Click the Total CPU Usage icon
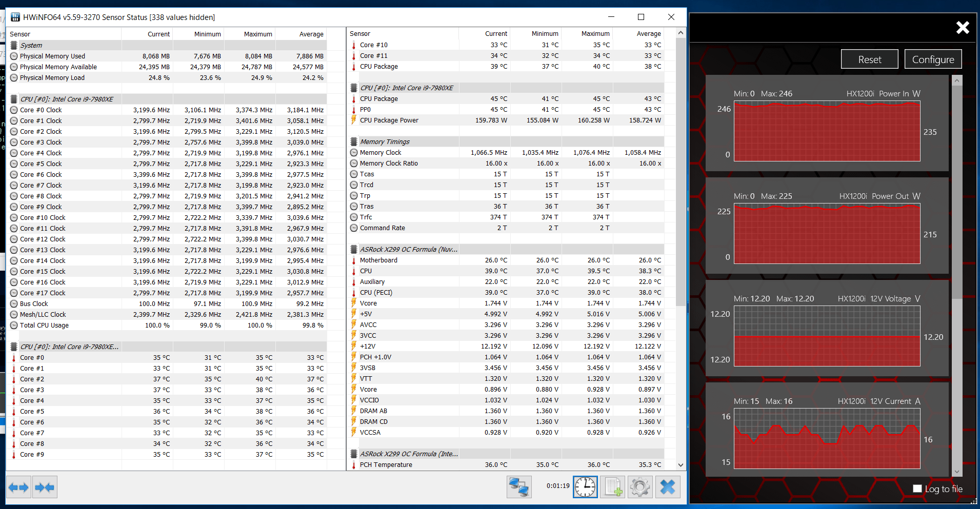 pos(14,325)
